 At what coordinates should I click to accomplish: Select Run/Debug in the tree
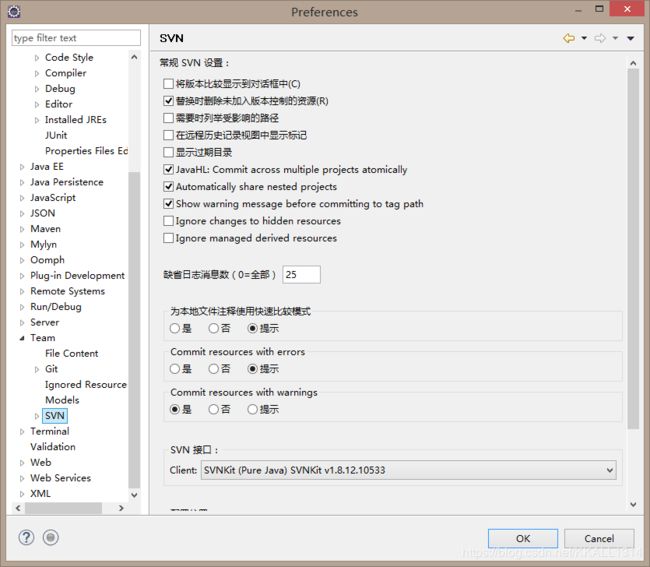(56, 307)
